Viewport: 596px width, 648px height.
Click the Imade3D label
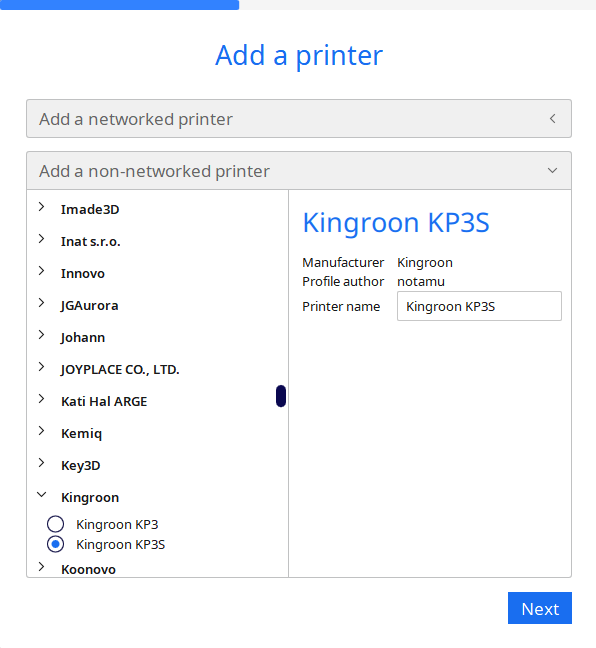[x=90, y=210]
